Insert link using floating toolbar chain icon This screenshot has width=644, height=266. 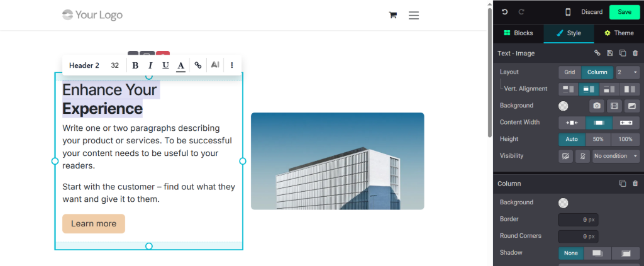198,65
